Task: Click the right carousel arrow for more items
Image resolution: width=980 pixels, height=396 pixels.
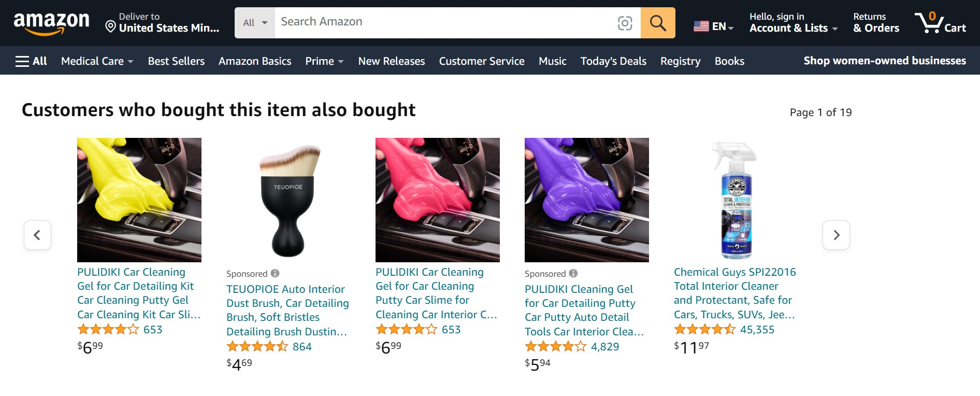Action: coord(835,235)
